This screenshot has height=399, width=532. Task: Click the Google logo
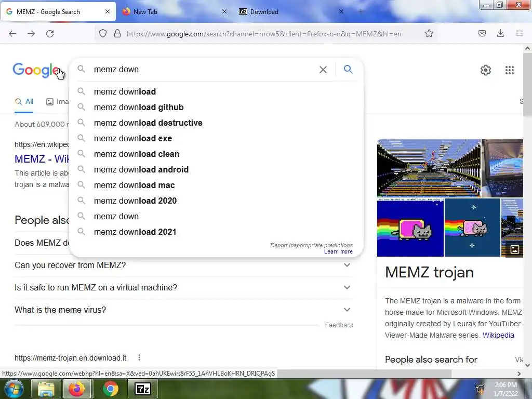[x=36, y=70]
